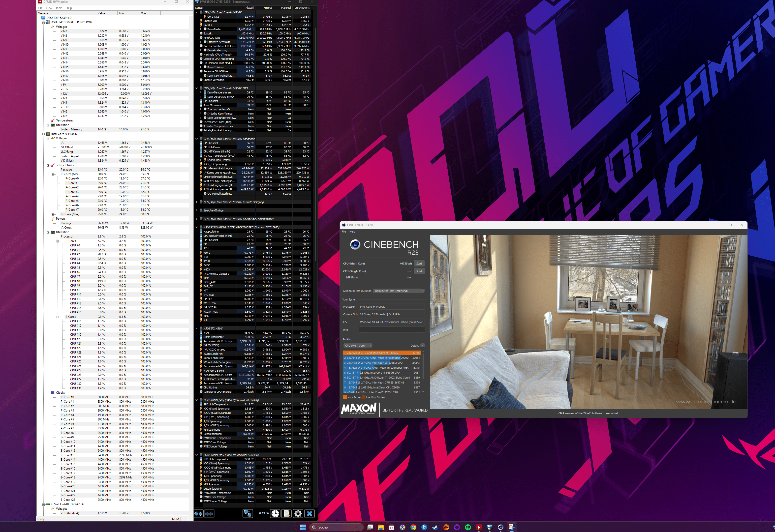775x532 pixels.
Task: Click the Value column header in HWMonitor
Action: click(x=107, y=13)
